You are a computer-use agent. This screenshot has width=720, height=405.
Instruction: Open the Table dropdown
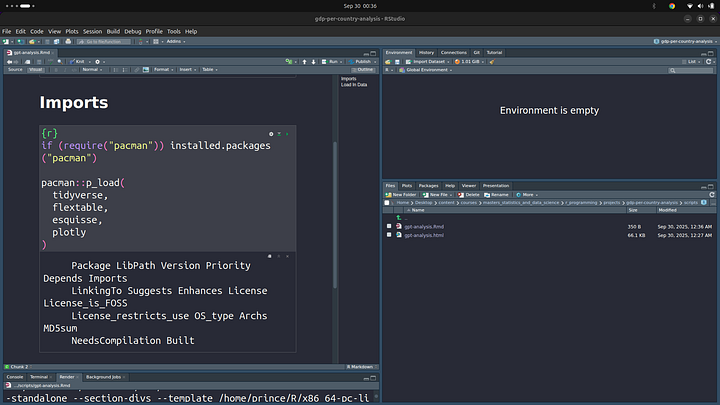210,70
